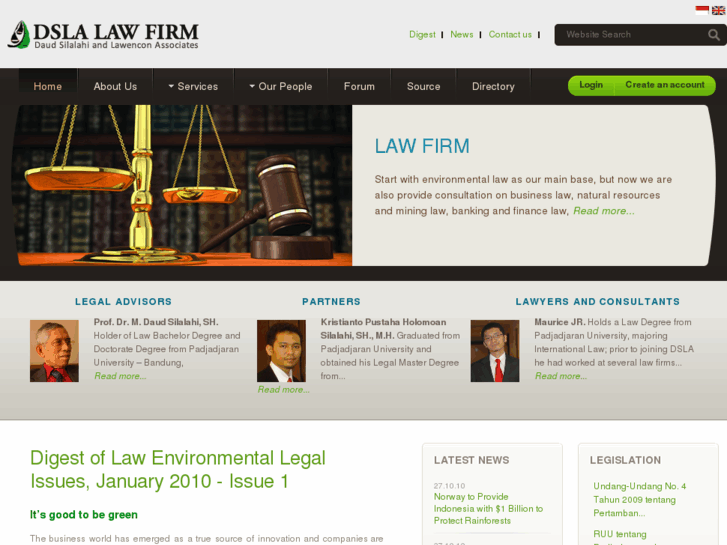Open the Digest link in header
Image resolution: width=727 pixels, height=545 pixels.
pos(422,35)
